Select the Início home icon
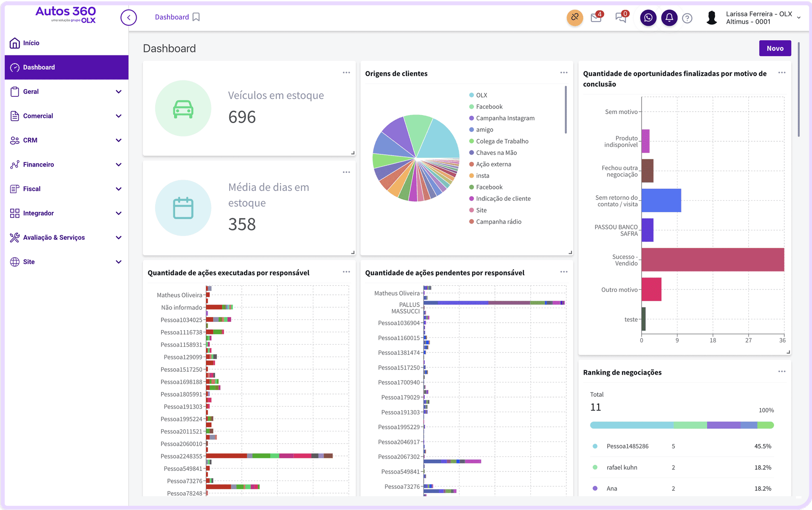 (15, 43)
